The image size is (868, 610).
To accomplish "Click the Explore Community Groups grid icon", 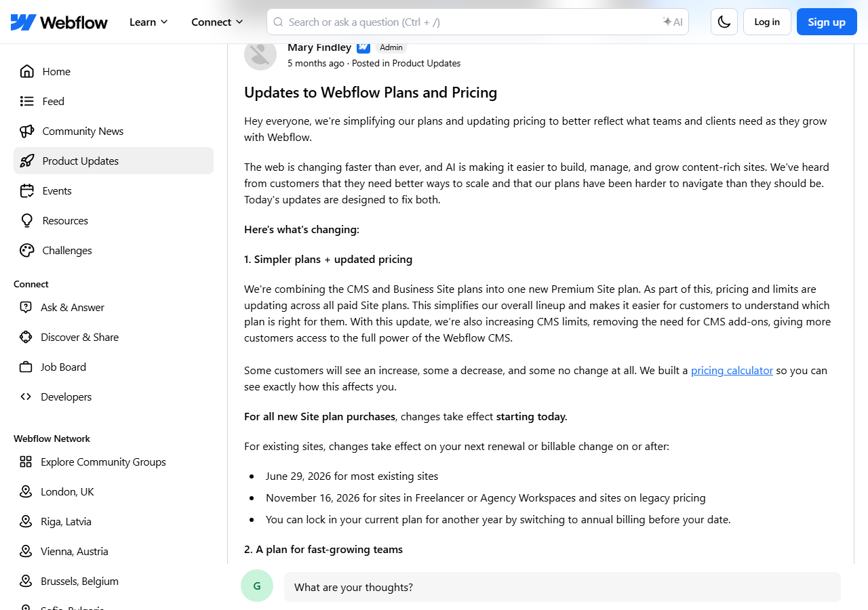I will (x=26, y=462).
